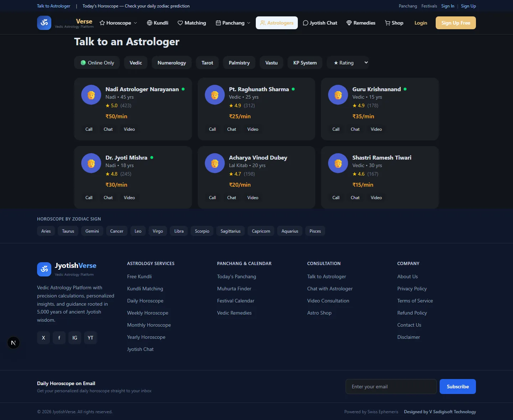The image size is (513, 420).
Task: Open the Shop nav item
Action: coord(394,23)
